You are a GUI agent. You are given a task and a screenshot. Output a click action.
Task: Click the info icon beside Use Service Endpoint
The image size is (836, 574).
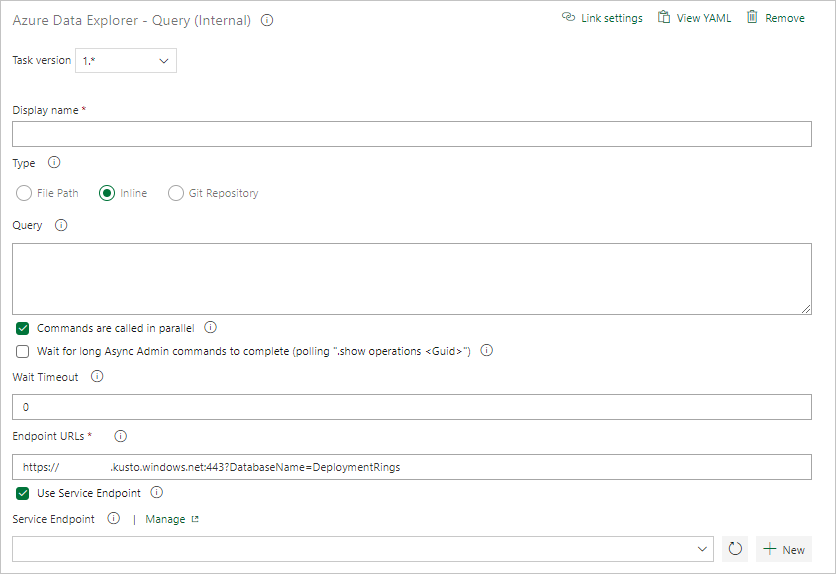coord(157,493)
